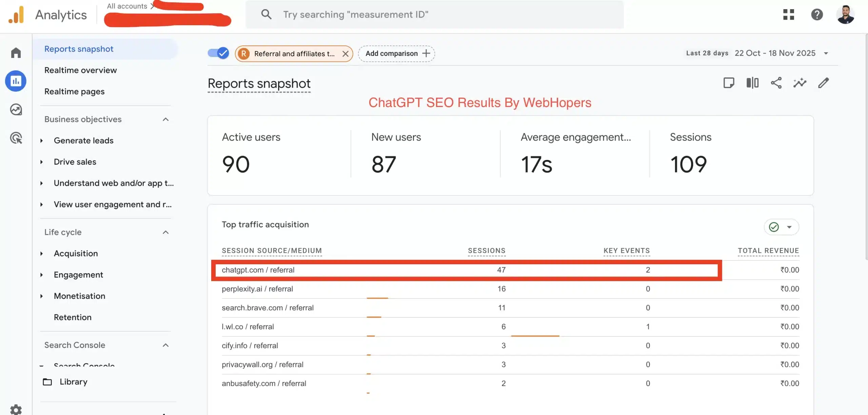Screen dimensions: 868x415
Task: Open Realtime overview from the sidebar
Action: pos(80,70)
